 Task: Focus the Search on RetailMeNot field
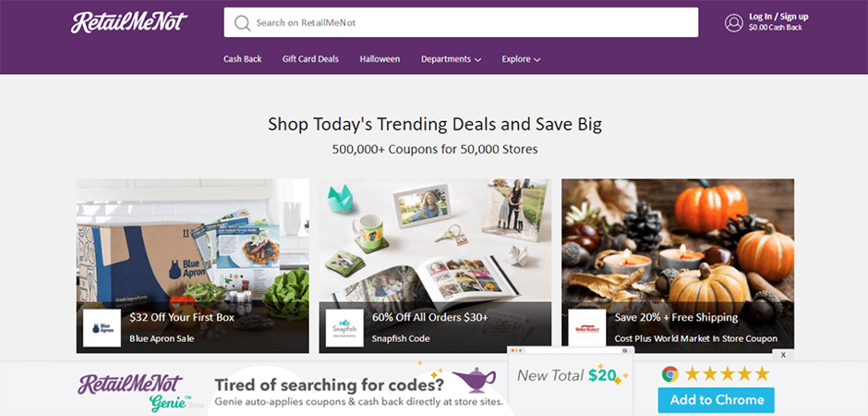[461, 23]
